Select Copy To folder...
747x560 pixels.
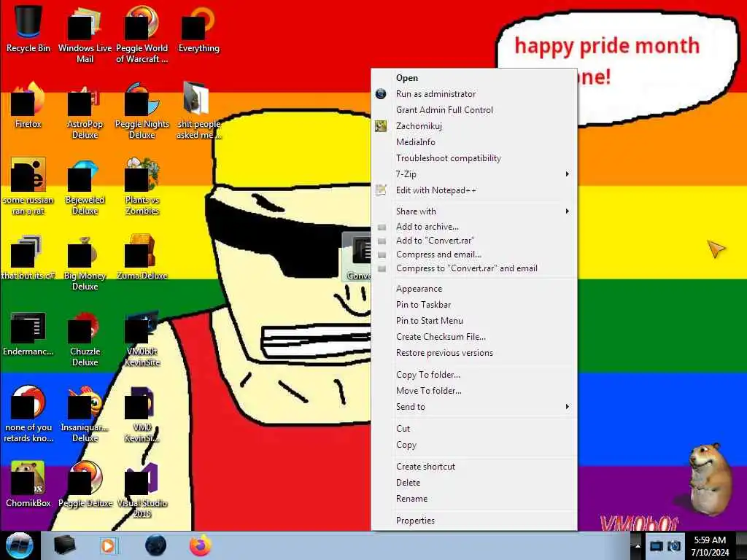(x=473, y=375)
